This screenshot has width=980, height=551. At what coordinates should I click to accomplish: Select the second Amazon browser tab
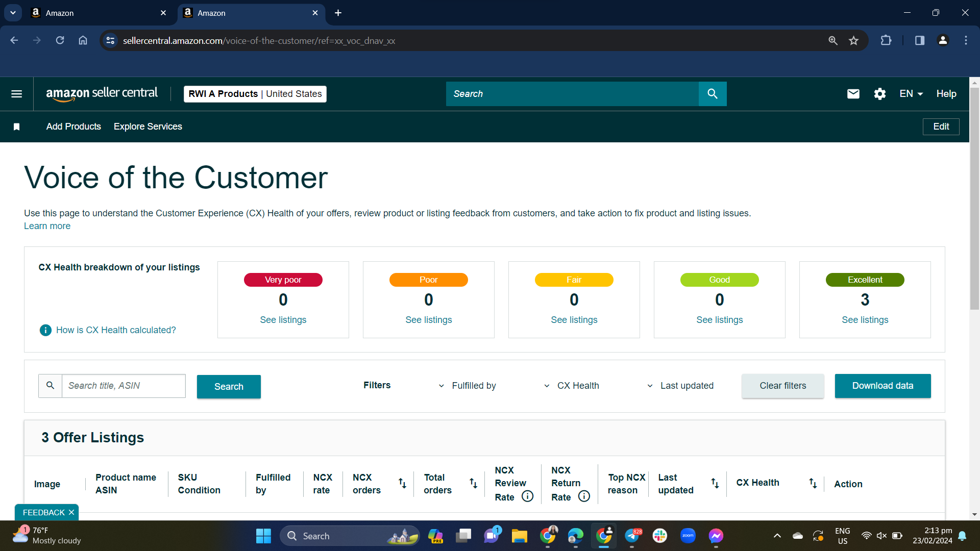[250, 13]
